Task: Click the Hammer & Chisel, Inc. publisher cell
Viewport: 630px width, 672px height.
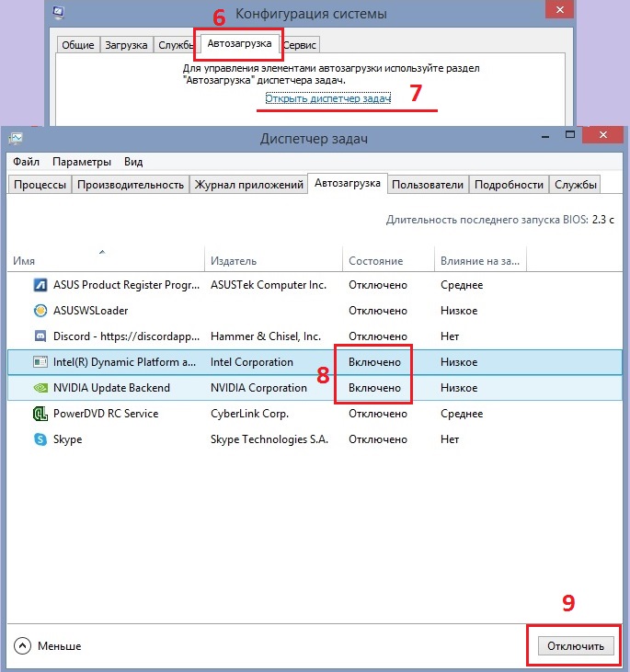Action: point(266,336)
